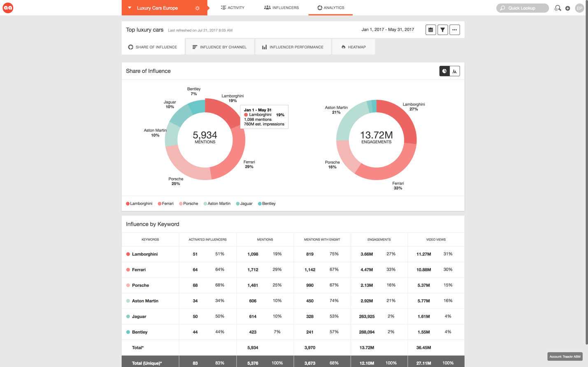The width and height of the screenshot is (588, 367).
Task: Open the date range Jan 1 - May 31
Action: click(388, 30)
